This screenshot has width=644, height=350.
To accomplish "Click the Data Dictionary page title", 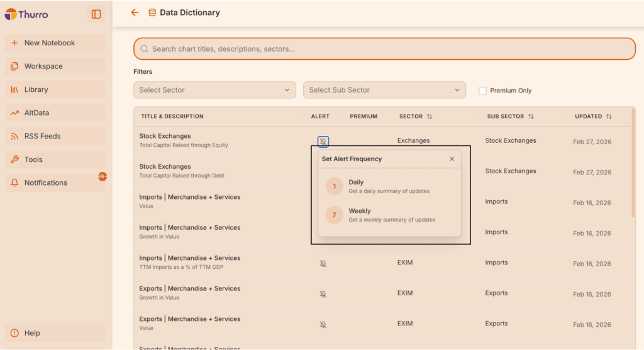I will [190, 13].
